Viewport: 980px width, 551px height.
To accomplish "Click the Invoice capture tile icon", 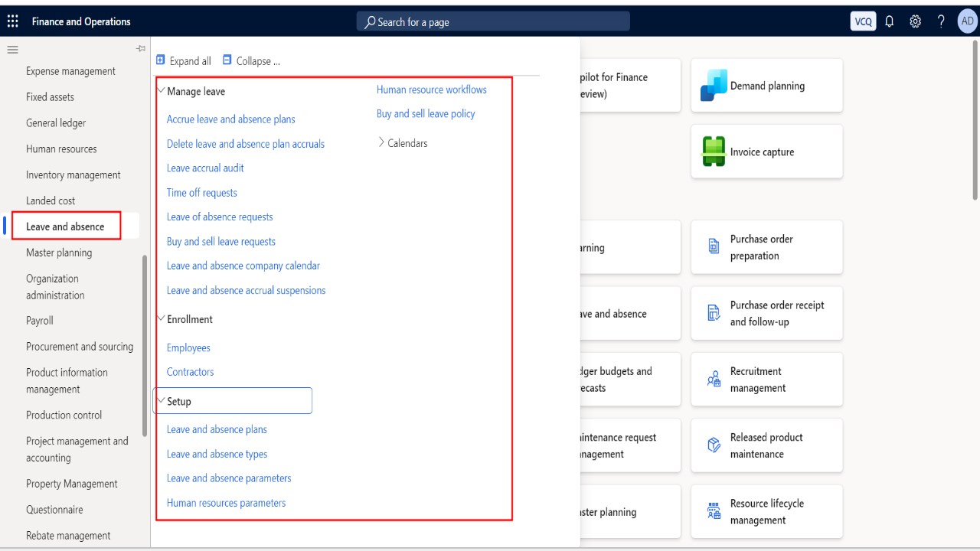I will coord(714,152).
